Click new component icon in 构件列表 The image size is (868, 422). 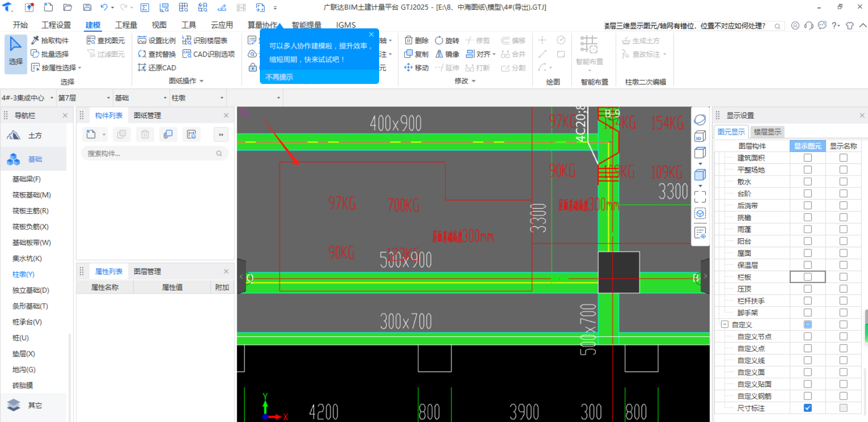point(91,134)
